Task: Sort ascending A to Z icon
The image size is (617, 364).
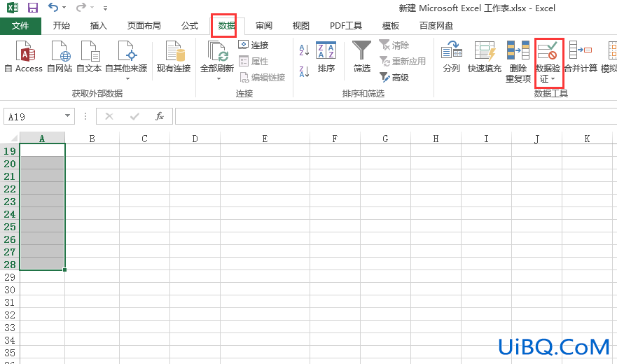Action: click(x=304, y=50)
